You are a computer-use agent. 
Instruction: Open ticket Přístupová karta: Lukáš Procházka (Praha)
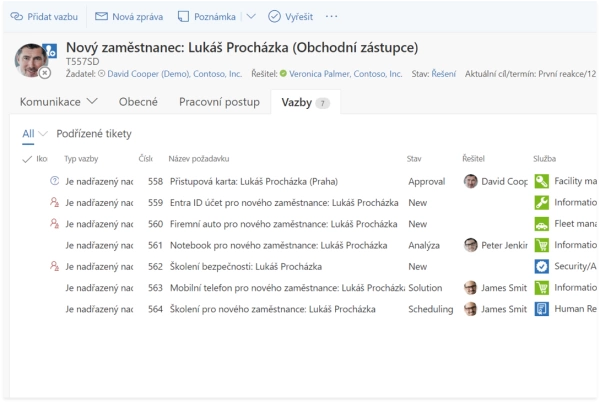[254, 181]
